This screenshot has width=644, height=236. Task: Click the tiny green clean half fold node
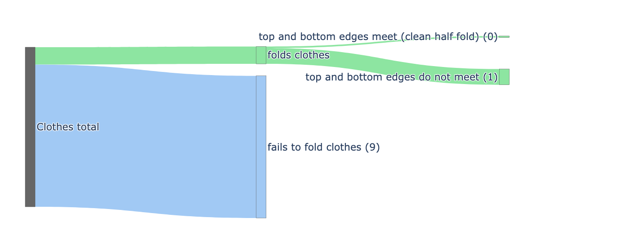point(504,37)
